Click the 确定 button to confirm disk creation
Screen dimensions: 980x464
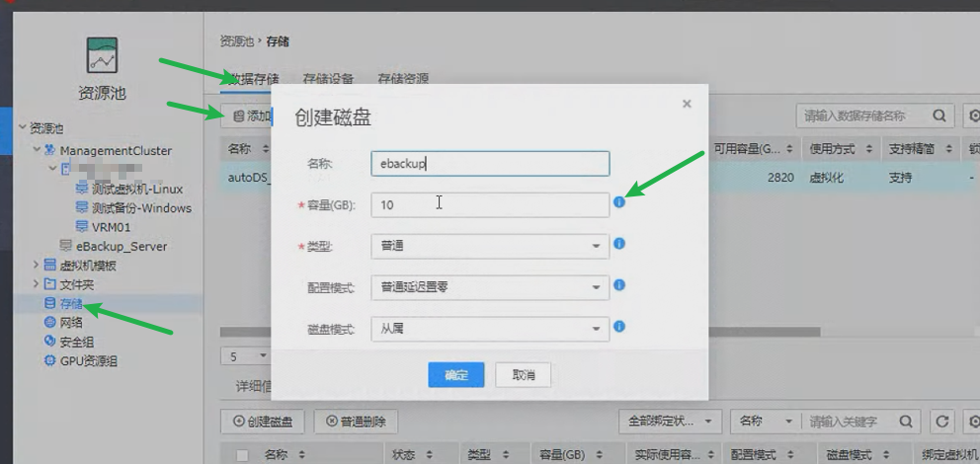click(455, 375)
